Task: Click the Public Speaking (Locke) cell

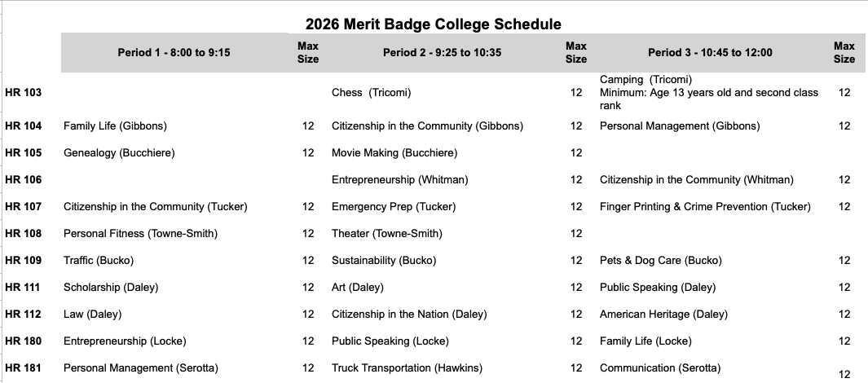Action: click(390, 341)
